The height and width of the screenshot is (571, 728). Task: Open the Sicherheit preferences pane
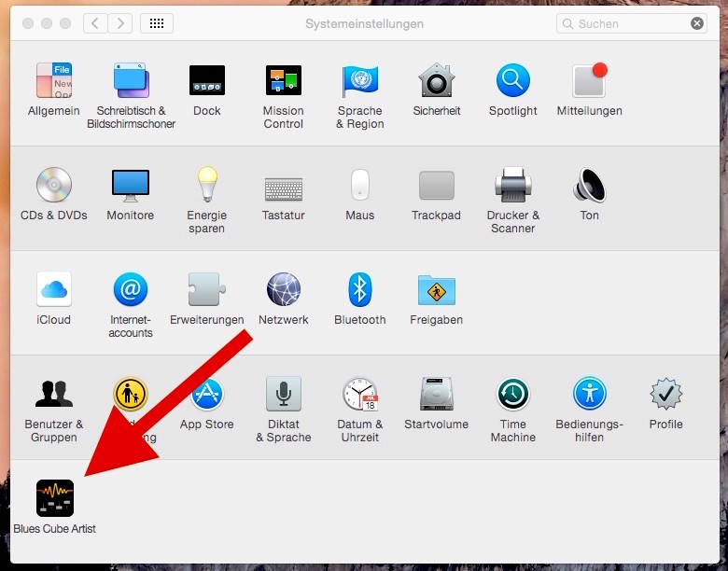point(437,80)
